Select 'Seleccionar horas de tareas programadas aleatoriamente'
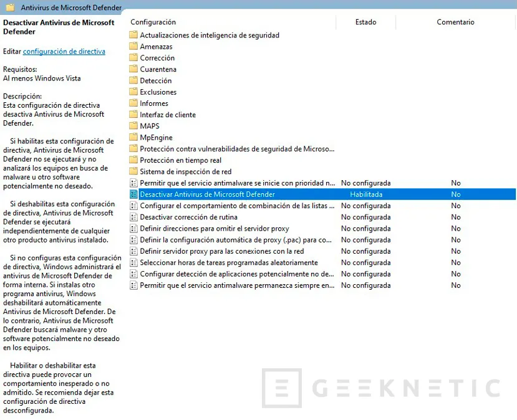The width and height of the screenshot is (517, 420). coord(229,262)
